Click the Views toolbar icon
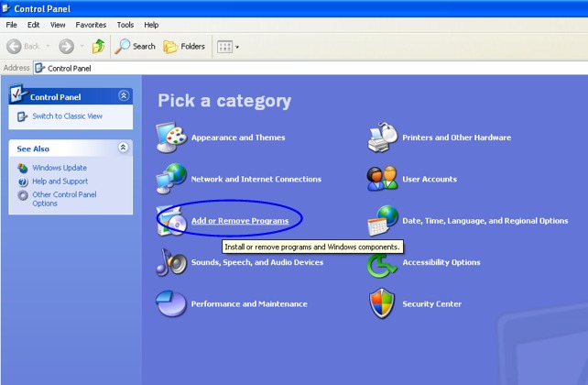The width and height of the screenshot is (588, 385). click(x=225, y=47)
